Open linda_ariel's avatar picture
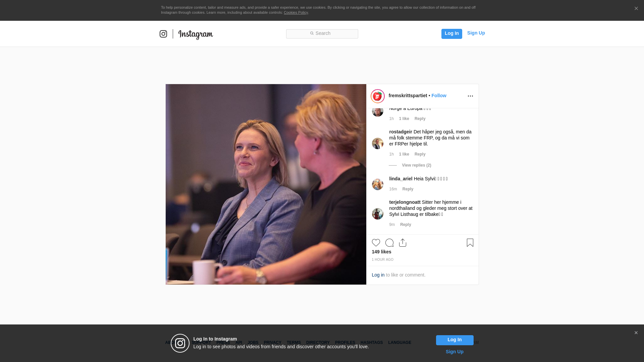The height and width of the screenshot is (362, 644). [378, 184]
